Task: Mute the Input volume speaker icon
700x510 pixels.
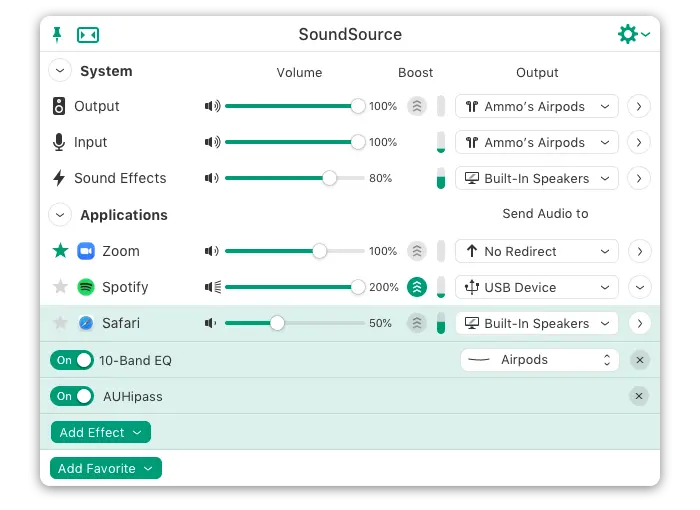Action: [x=212, y=142]
